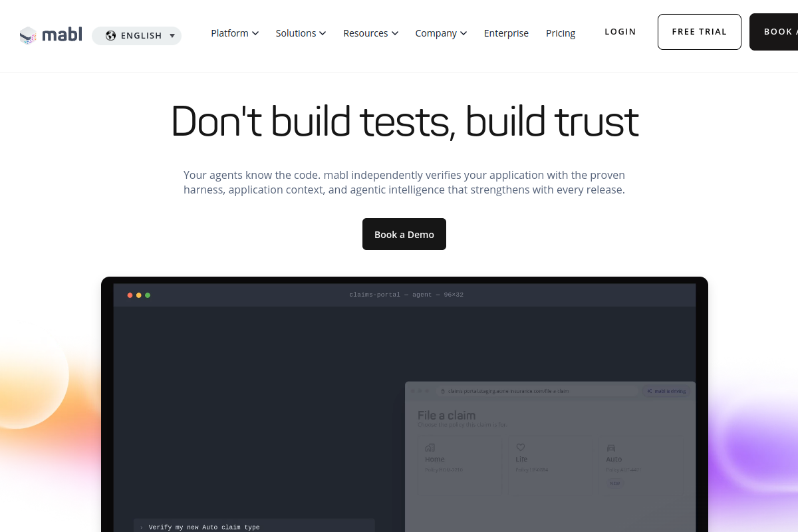Click 'Choose the policy this claim is for' text
798x532 pixels.
tap(462, 424)
